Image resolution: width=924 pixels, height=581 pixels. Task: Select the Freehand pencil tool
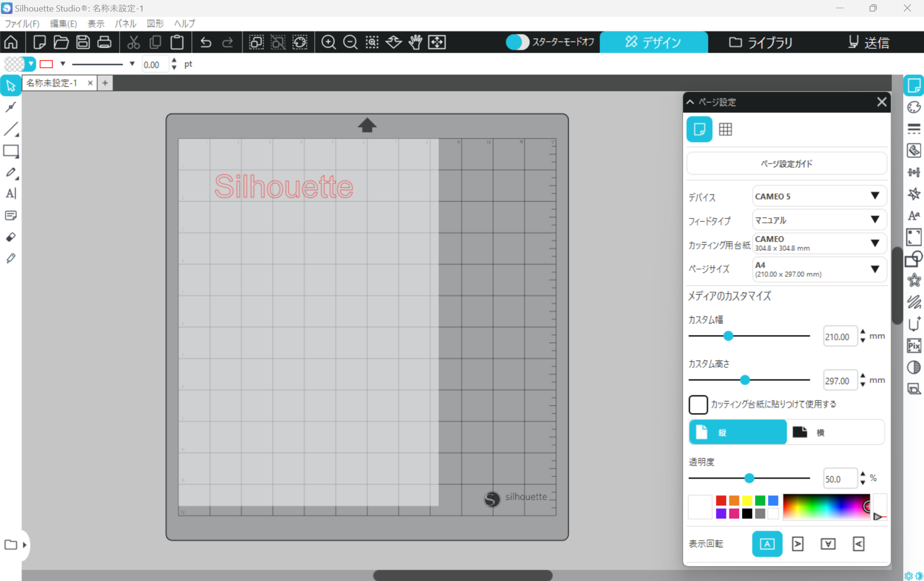click(x=11, y=172)
